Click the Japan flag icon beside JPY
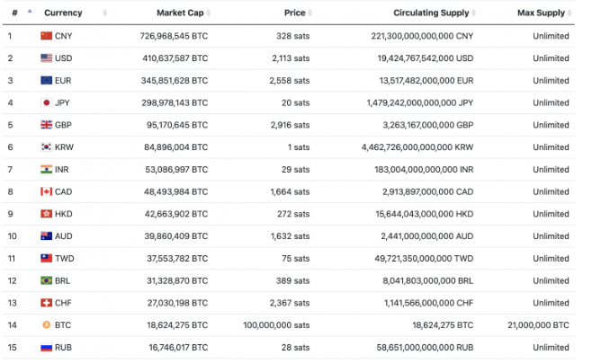Viewport: 592px width, 364px height. click(46, 102)
